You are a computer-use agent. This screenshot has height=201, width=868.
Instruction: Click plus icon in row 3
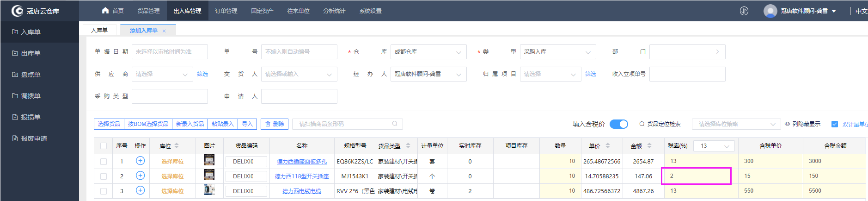tap(140, 190)
